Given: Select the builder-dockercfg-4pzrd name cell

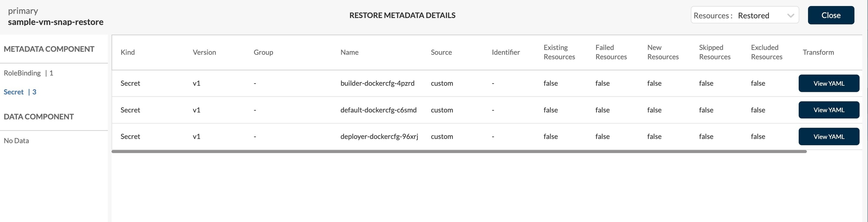Looking at the screenshot, I should pos(377,83).
